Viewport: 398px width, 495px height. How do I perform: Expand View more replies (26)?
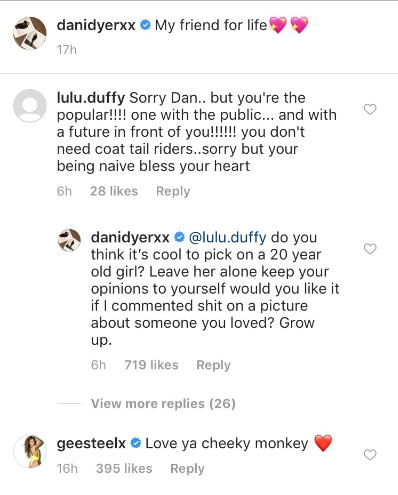coord(163,404)
